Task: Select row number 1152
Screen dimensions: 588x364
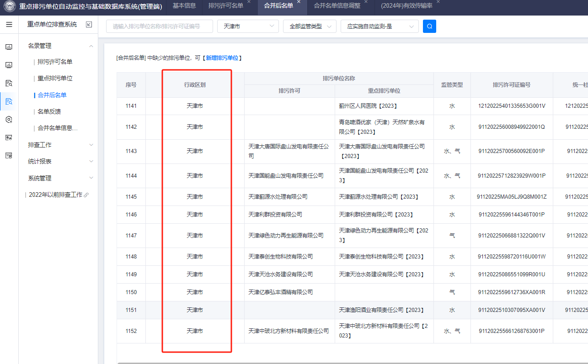Action: [131, 331]
